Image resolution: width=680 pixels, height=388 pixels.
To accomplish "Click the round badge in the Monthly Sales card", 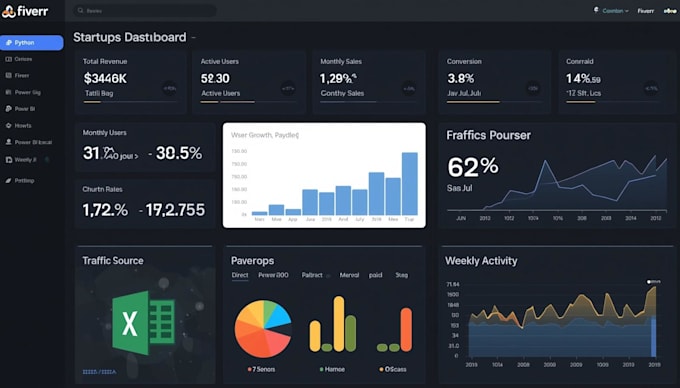I will [409, 88].
